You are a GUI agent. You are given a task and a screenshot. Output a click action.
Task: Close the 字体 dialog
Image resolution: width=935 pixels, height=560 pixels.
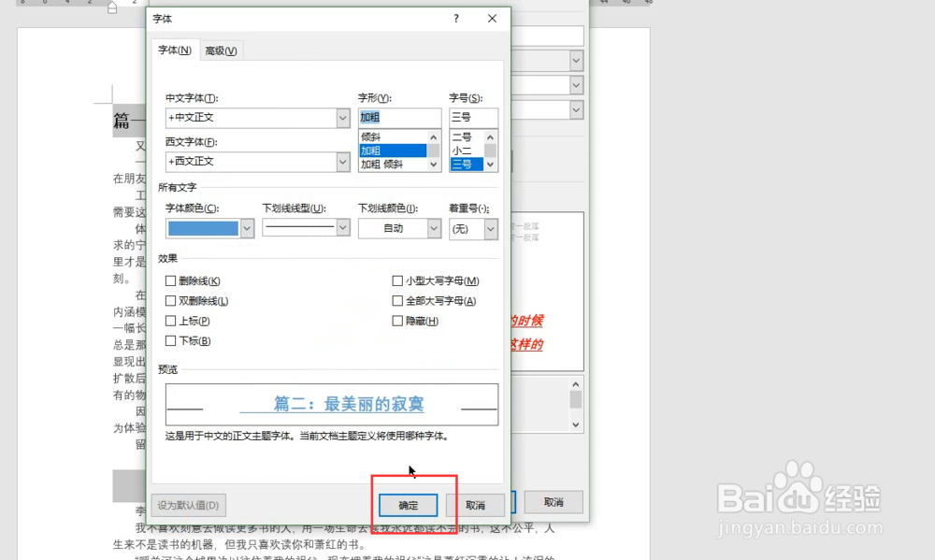(x=492, y=19)
